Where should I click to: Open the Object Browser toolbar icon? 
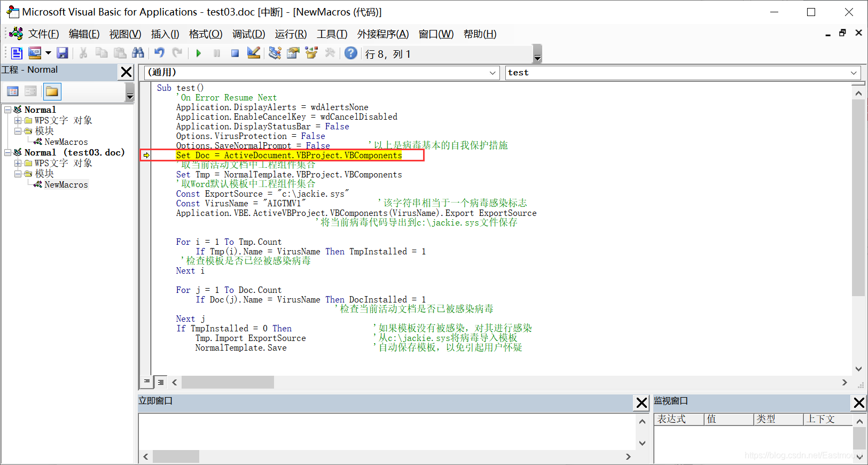tap(311, 53)
